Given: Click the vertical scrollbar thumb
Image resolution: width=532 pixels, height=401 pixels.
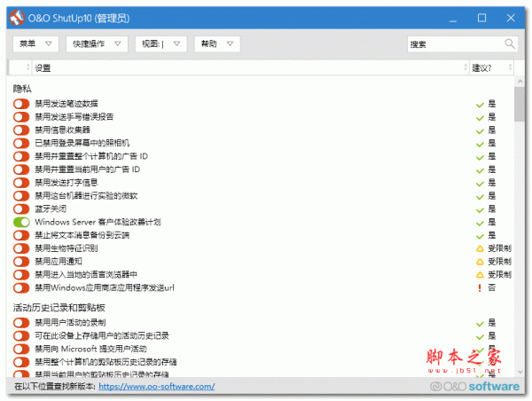Looking at the screenshot, I should tap(520, 104).
